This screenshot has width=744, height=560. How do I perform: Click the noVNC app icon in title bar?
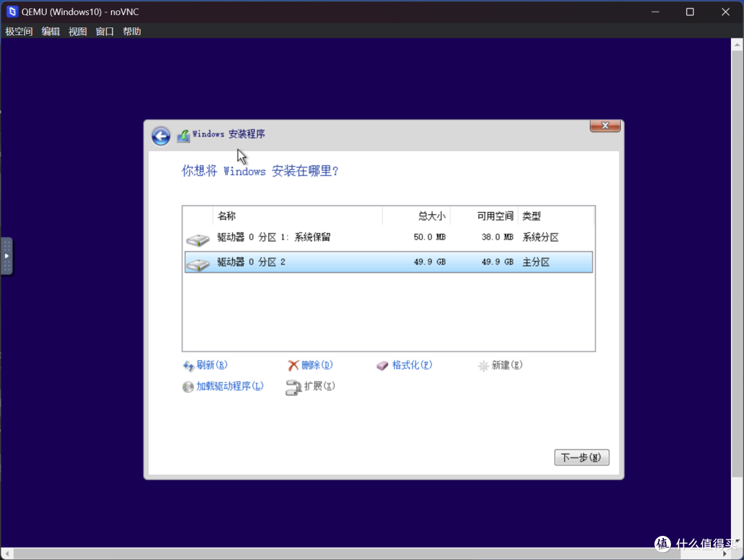point(12,12)
